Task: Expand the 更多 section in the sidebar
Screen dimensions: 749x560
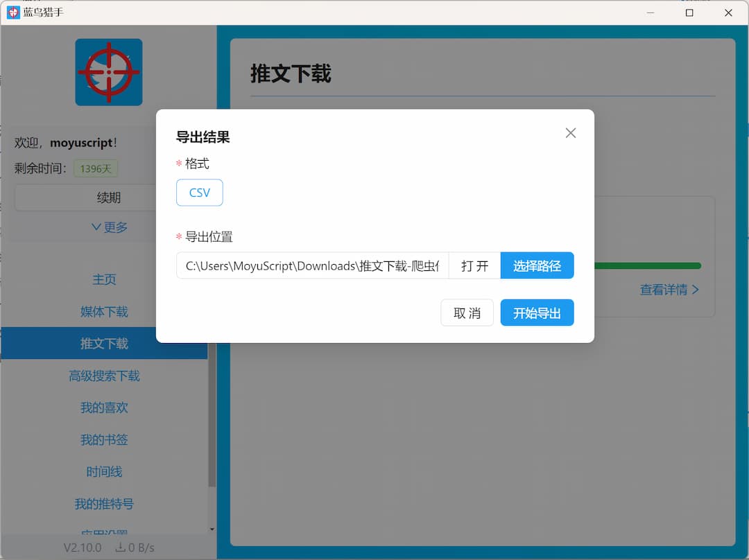Action: (110, 227)
